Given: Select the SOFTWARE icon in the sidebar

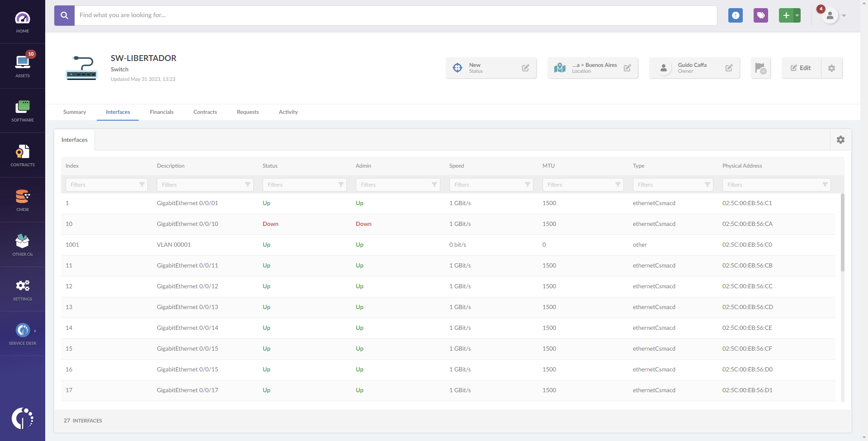Looking at the screenshot, I should [x=23, y=110].
